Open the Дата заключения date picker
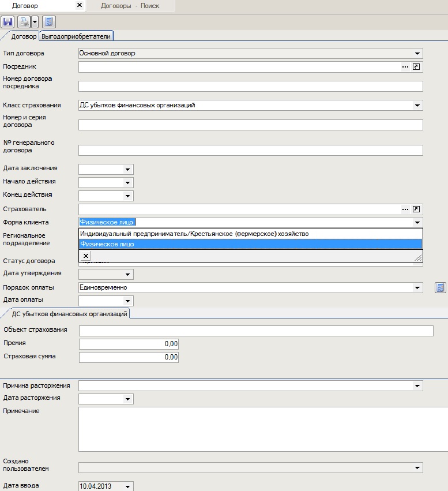The image size is (448, 491). tap(127, 170)
